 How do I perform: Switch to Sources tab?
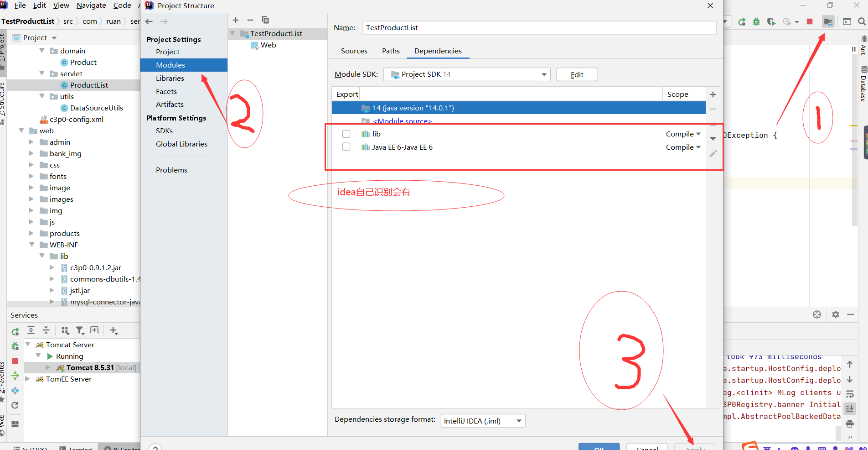pyautogui.click(x=354, y=51)
